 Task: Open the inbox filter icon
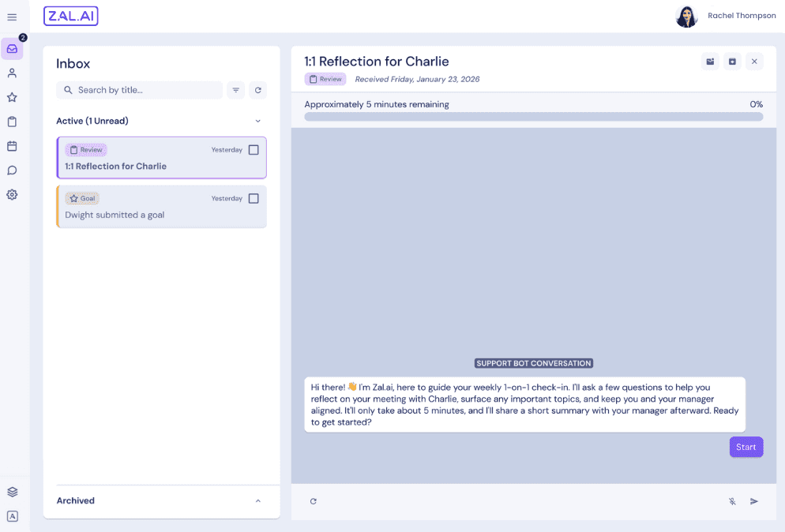pyautogui.click(x=236, y=90)
